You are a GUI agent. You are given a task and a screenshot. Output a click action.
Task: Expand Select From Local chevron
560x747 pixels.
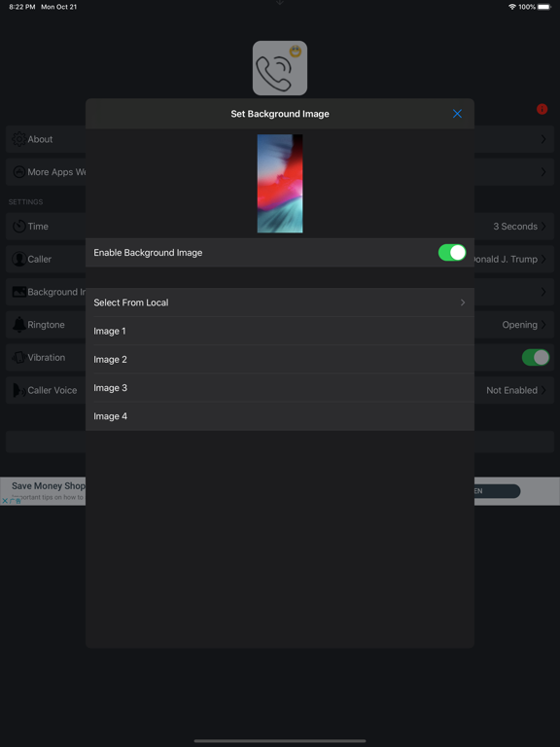[463, 302]
